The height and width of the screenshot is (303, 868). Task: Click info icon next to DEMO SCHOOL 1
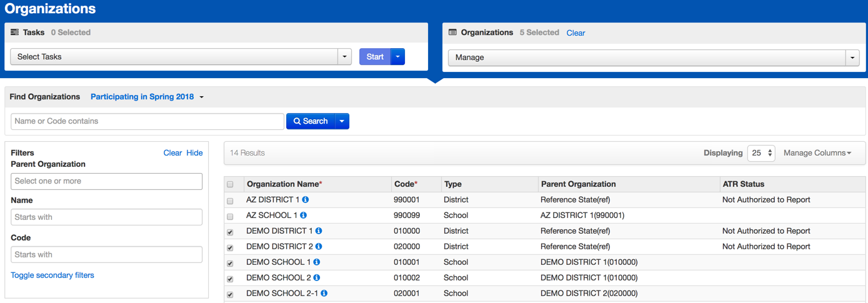[x=317, y=262]
